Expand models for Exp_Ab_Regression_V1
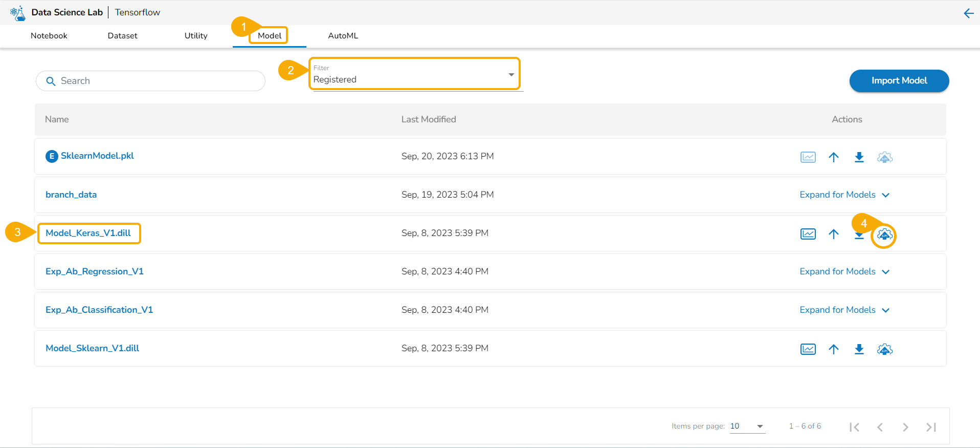The width and height of the screenshot is (980, 448). coord(844,272)
